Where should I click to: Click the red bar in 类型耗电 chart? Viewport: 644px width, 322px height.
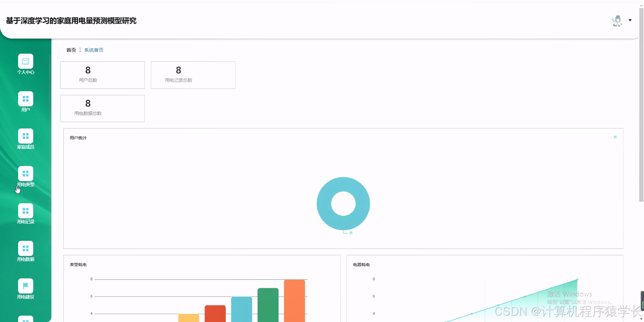[x=215, y=314]
